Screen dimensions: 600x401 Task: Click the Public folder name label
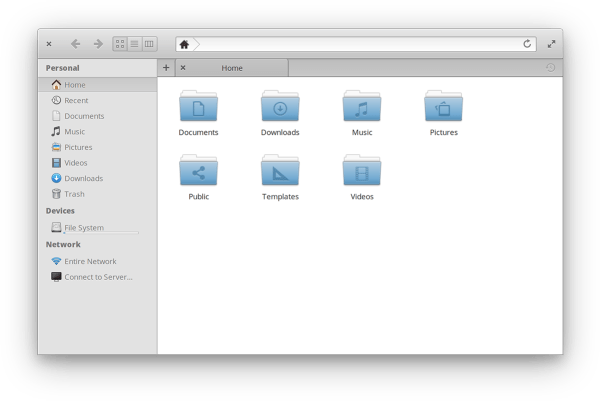point(199,197)
